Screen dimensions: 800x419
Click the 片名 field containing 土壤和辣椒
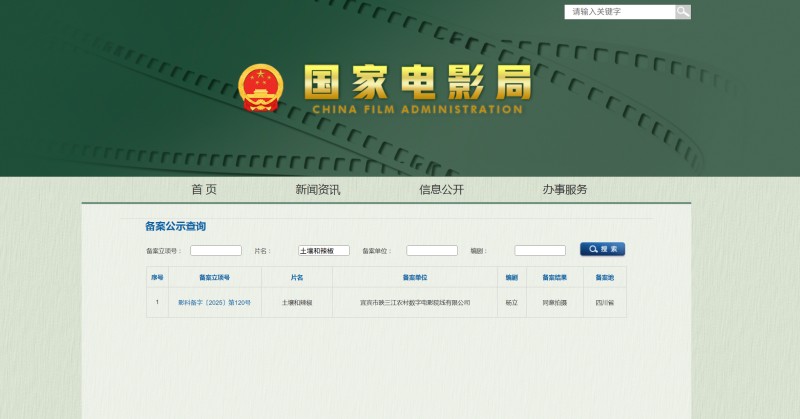click(324, 250)
